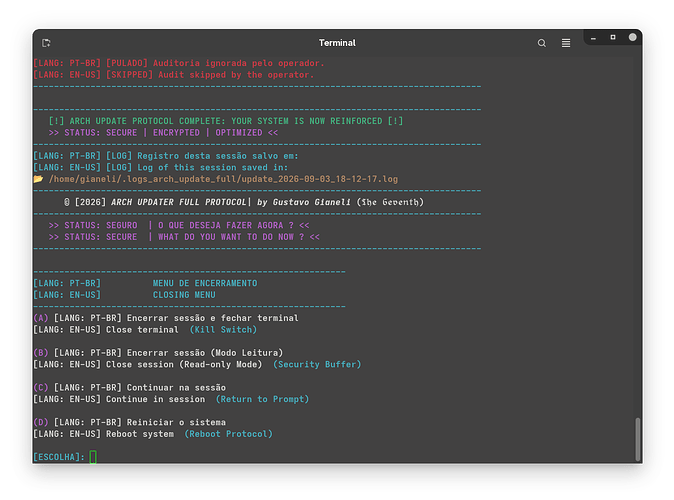Click 'WHAT DO YOU WANT TO DO NOW ?' line
This screenshot has width=674, height=500.
tap(184, 237)
